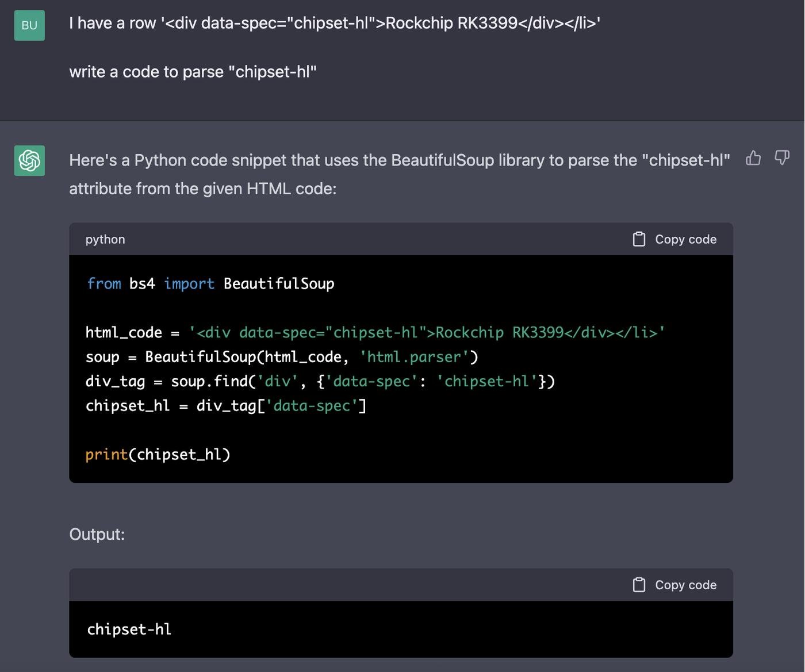Click the 'Output:' label text
This screenshot has width=805, height=672.
[97, 534]
